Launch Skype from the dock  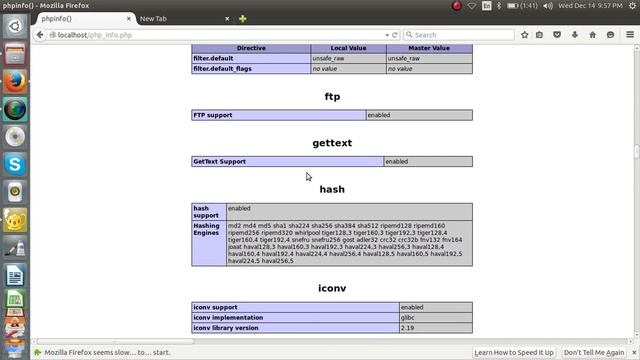15,164
